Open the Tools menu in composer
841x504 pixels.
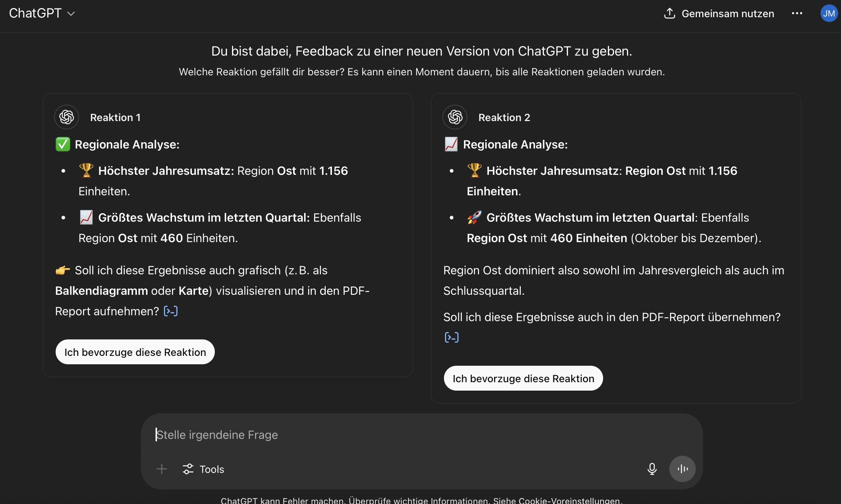[x=203, y=469]
